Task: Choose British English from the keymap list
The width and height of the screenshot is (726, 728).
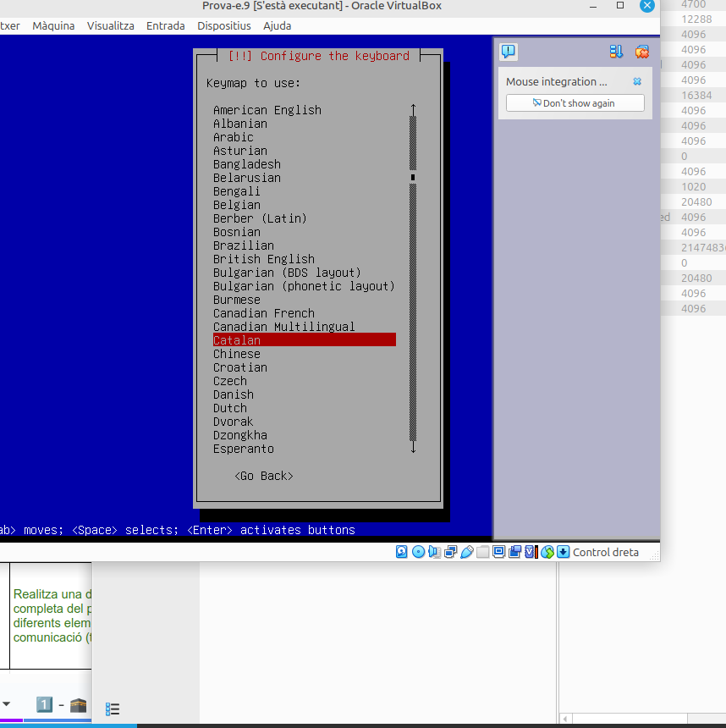Action: (264, 259)
